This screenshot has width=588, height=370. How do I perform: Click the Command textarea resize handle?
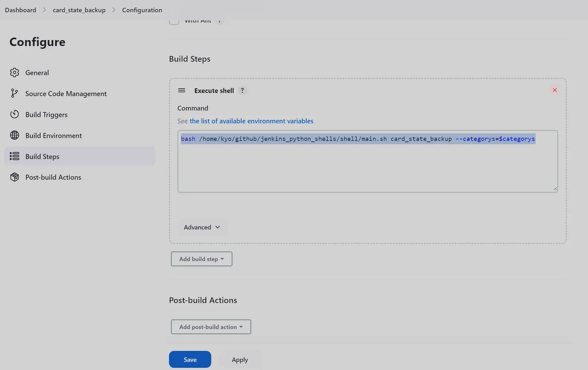(x=555, y=189)
